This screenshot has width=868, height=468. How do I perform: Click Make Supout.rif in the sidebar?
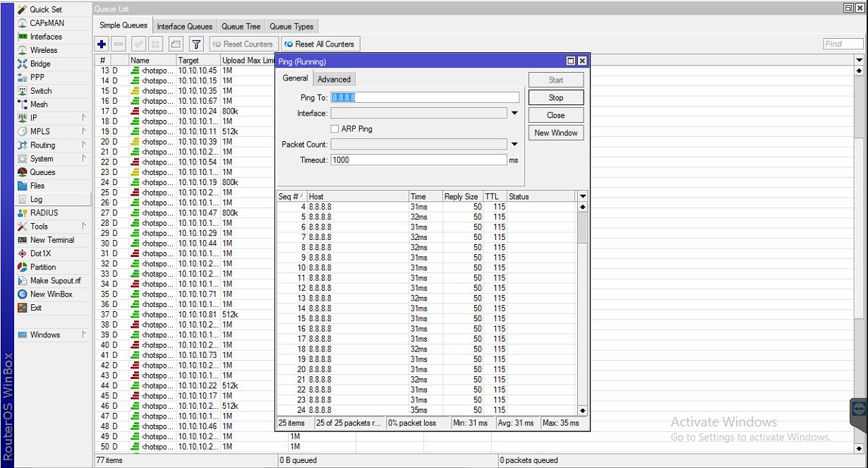coord(55,280)
